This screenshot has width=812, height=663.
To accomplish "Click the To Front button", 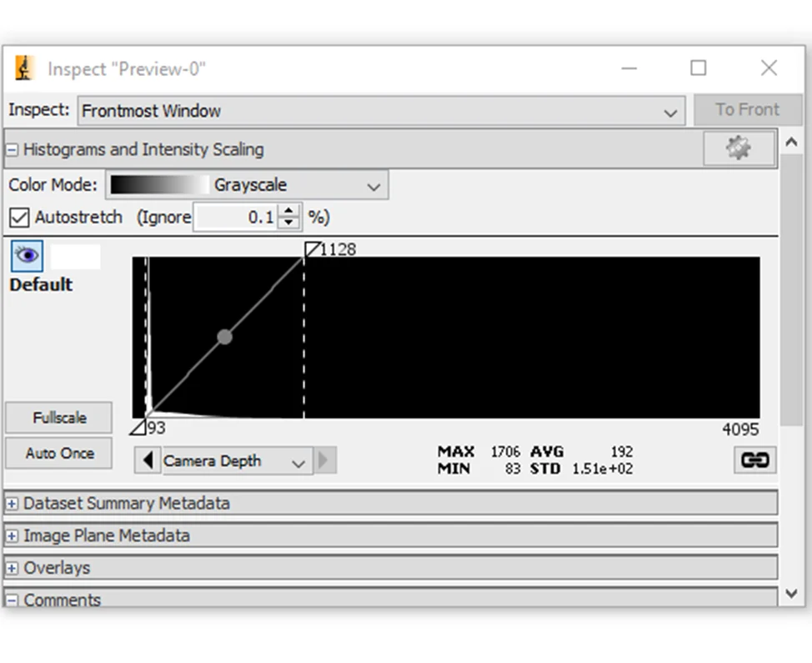I will click(x=747, y=109).
